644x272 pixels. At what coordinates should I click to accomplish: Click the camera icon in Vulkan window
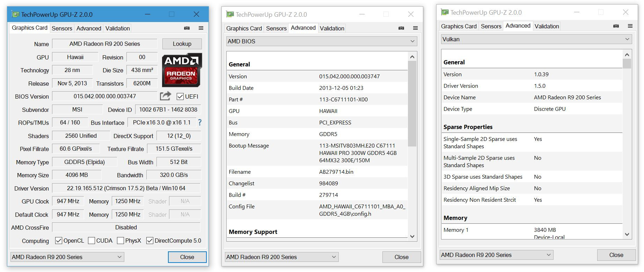coord(616,26)
